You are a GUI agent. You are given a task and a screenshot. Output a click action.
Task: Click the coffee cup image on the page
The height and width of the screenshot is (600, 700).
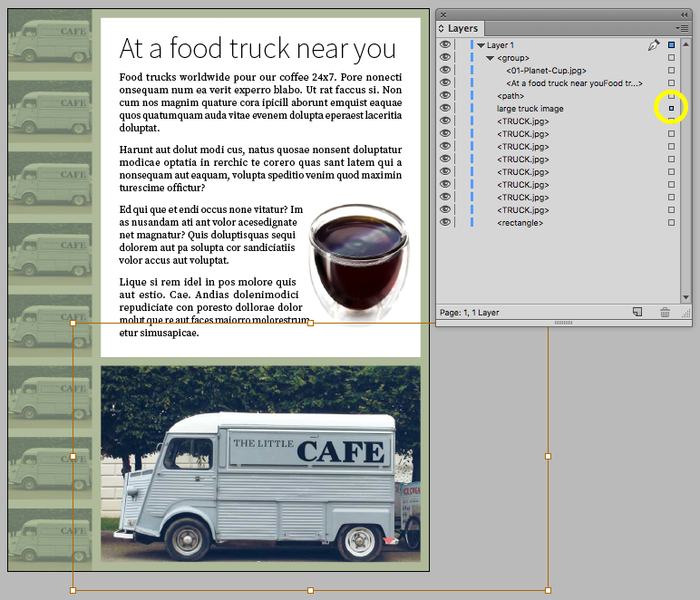[359, 263]
